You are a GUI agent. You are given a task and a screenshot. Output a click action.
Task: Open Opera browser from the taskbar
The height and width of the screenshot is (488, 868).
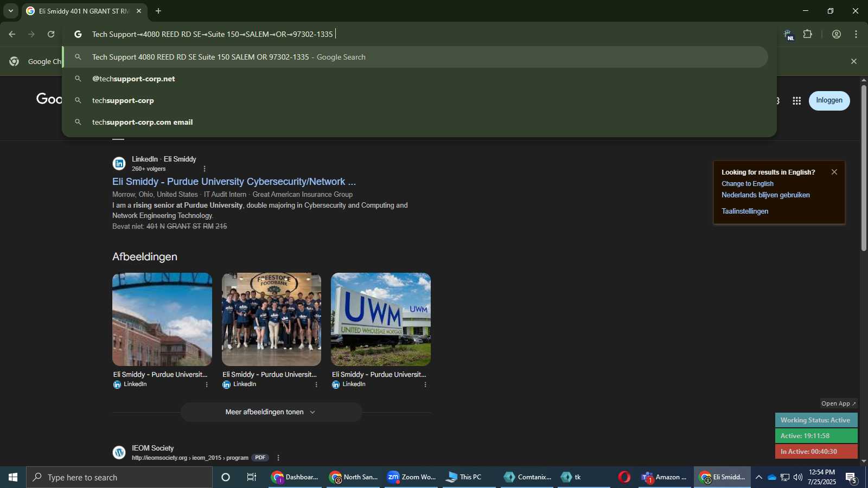(x=624, y=477)
